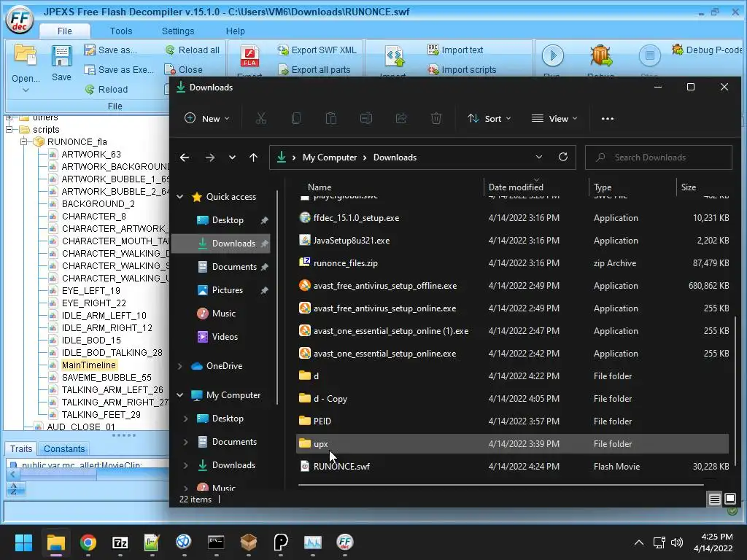Go up one folder level in Explorer
This screenshot has height=560, width=747.
[253, 157]
